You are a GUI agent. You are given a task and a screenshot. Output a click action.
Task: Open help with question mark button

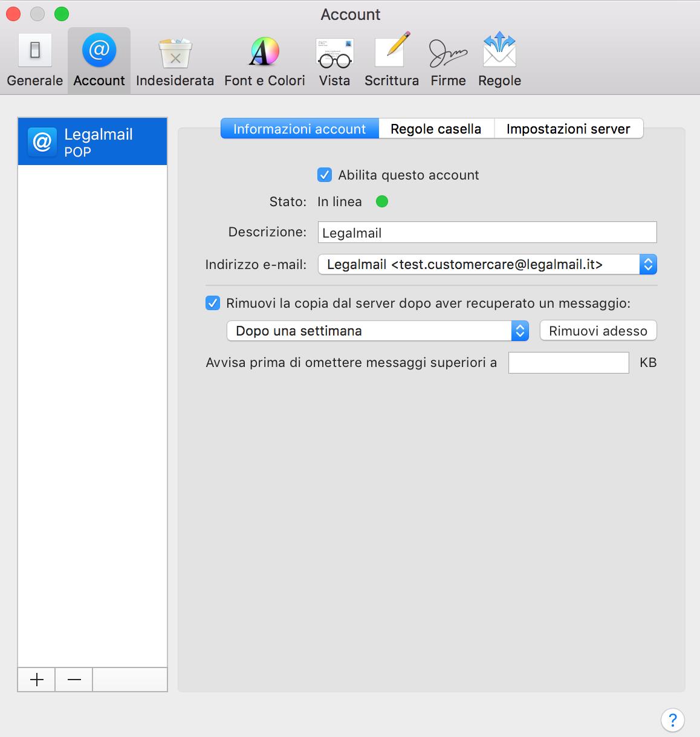coord(672,719)
